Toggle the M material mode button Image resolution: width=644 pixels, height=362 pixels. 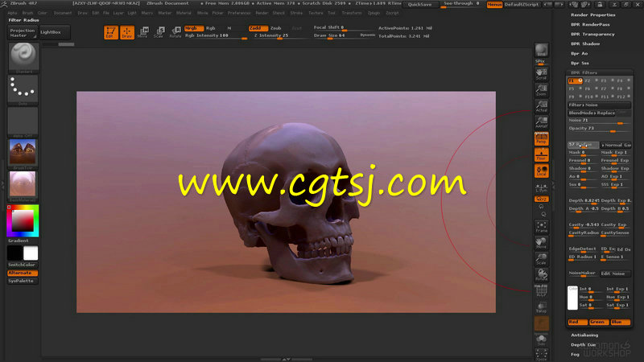[x=229, y=28]
